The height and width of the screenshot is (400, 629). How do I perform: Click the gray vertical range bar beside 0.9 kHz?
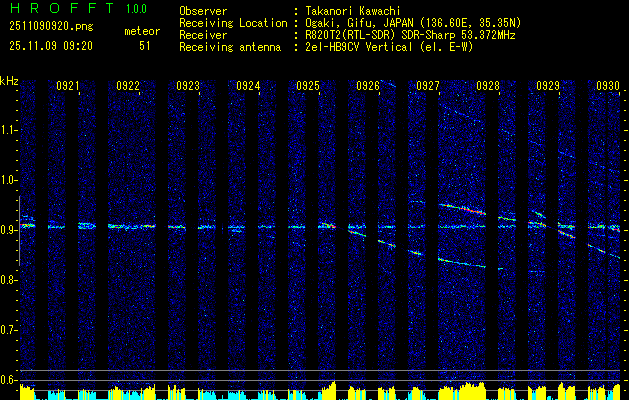[x=19, y=231]
